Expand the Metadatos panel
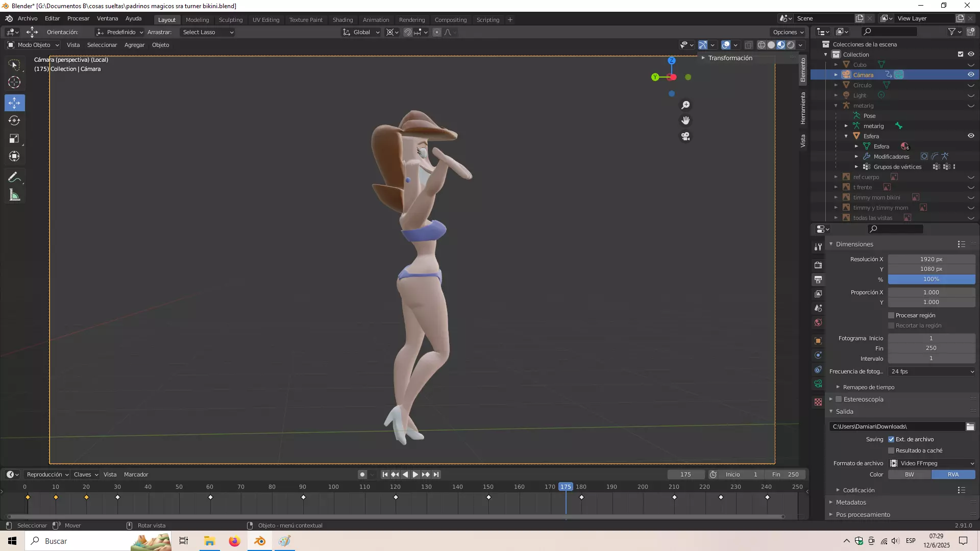This screenshot has height=551, width=980. coord(850,503)
